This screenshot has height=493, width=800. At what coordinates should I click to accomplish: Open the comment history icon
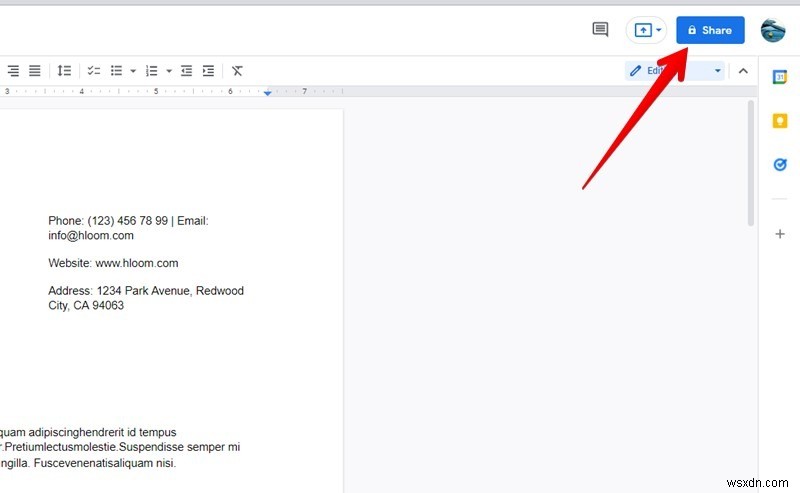[600, 30]
